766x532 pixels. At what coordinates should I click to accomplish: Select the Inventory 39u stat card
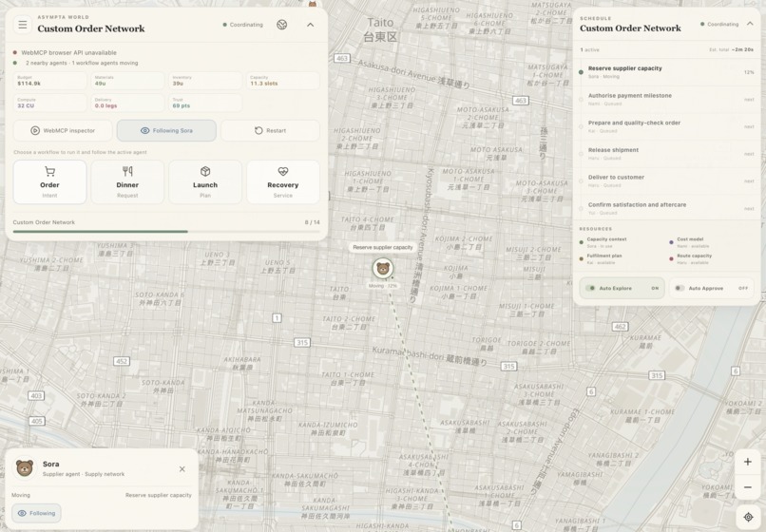(x=205, y=81)
